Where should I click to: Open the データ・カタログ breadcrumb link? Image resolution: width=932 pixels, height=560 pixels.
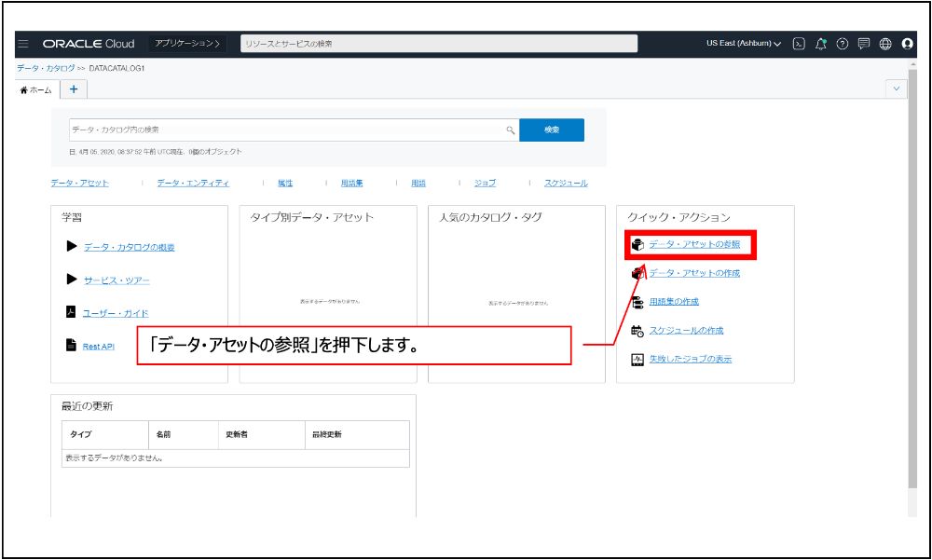(46, 68)
